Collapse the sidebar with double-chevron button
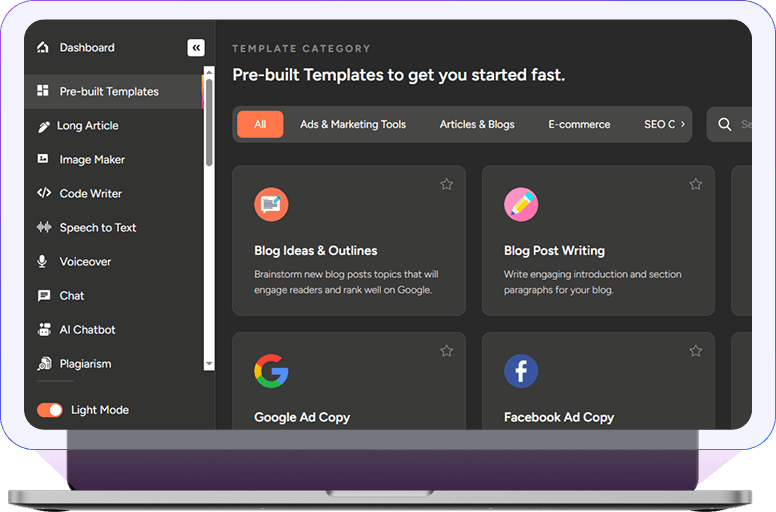This screenshot has height=512, width=776. 195,47
